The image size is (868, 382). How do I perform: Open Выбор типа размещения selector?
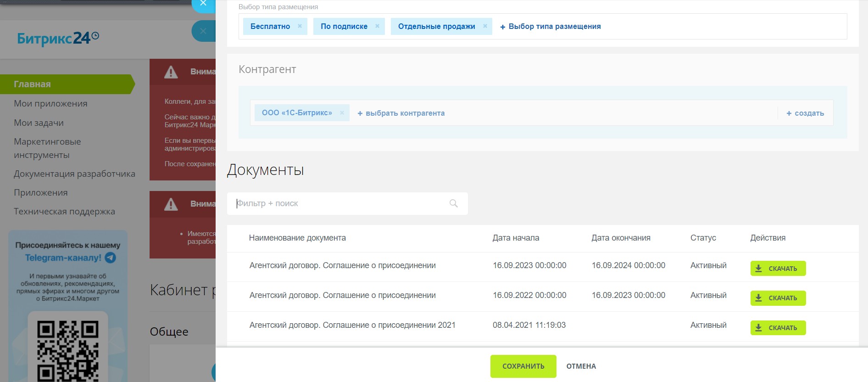click(x=550, y=27)
